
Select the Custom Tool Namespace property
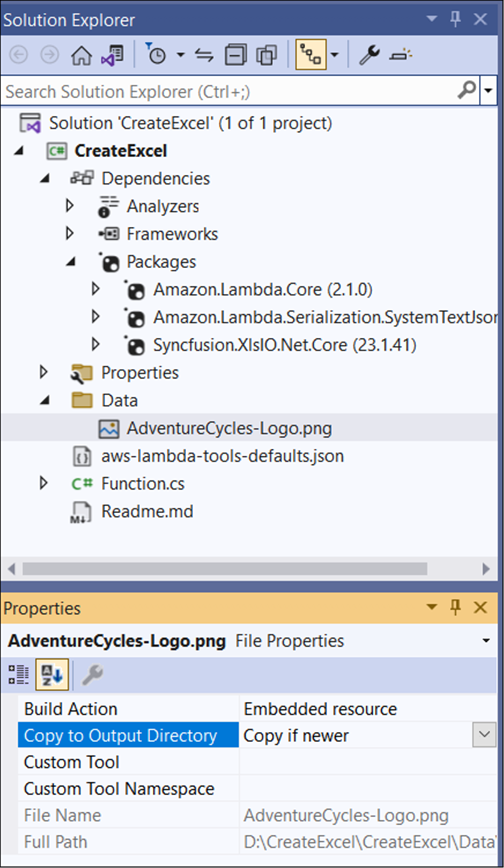click(119, 789)
